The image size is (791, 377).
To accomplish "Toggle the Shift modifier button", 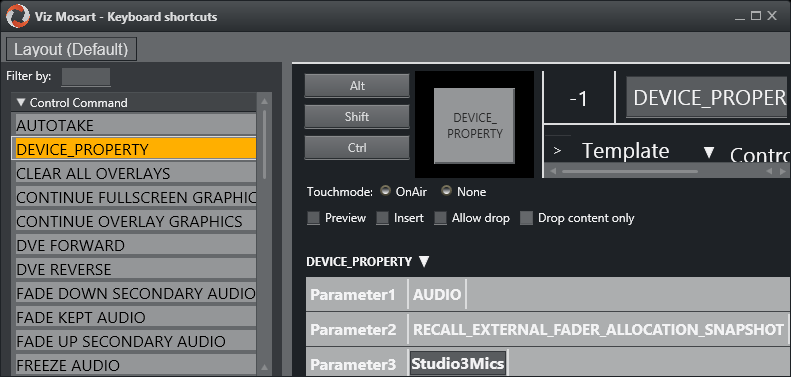I will pos(357,117).
